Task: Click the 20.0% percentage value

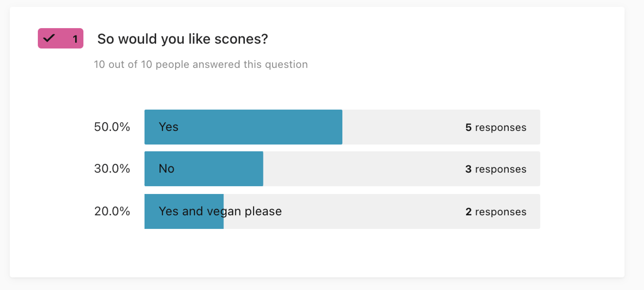Action: (x=112, y=211)
